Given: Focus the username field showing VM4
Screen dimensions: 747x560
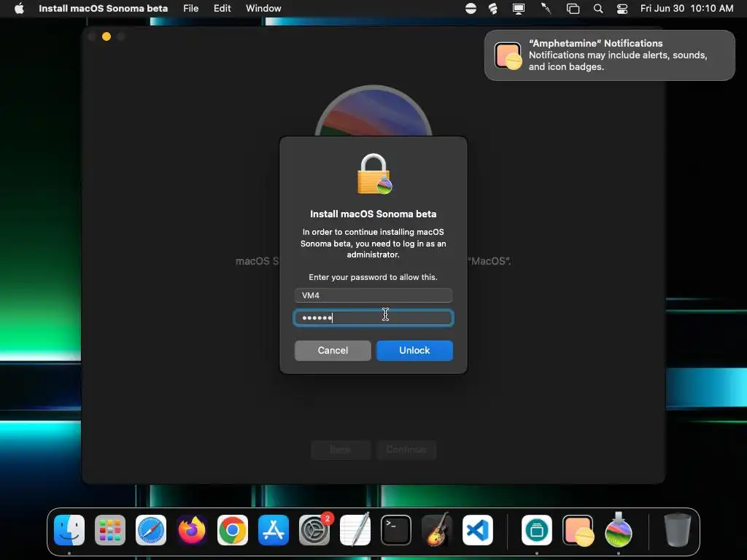Looking at the screenshot, I should (373, 295).
